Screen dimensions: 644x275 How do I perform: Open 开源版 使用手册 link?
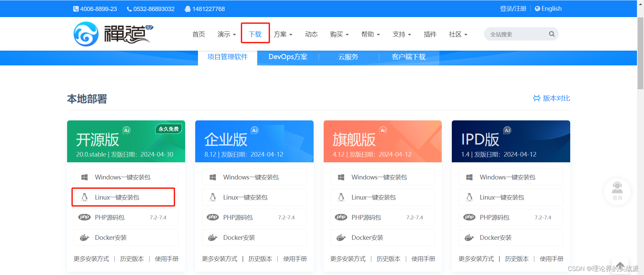(167, 259)
